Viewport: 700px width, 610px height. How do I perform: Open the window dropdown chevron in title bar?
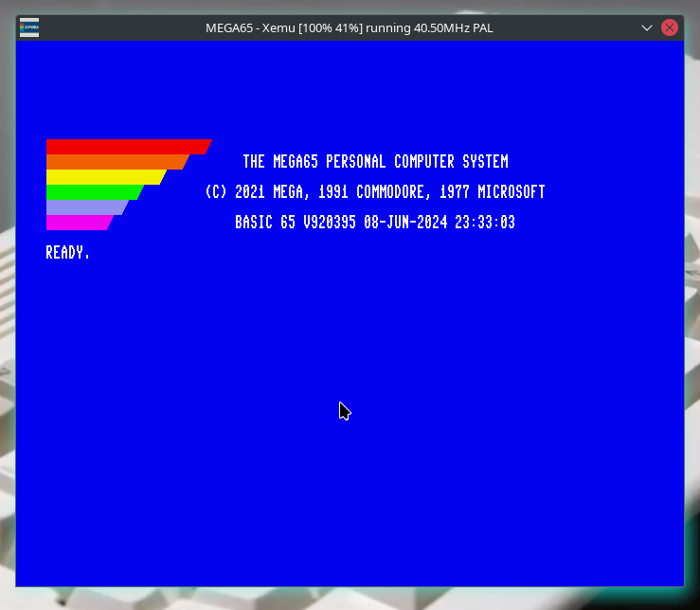[646, 27]
